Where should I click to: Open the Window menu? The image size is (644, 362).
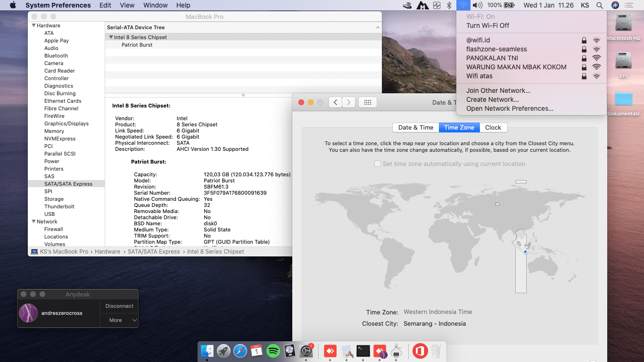pyautogui.click(x=156, y=5)
